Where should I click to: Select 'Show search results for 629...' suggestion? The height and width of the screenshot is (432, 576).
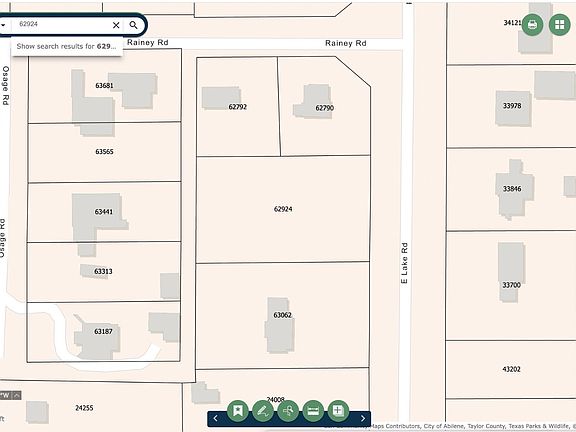point(66,47)
